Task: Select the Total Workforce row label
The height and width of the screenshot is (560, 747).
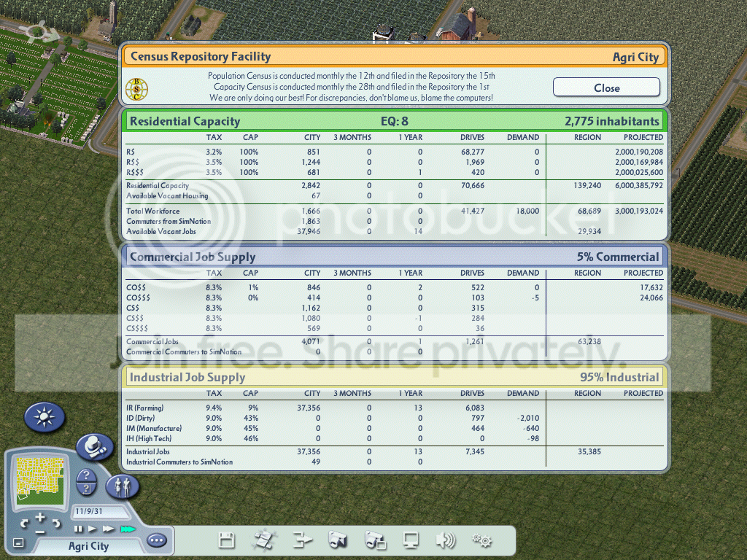Action: [153, 211]
